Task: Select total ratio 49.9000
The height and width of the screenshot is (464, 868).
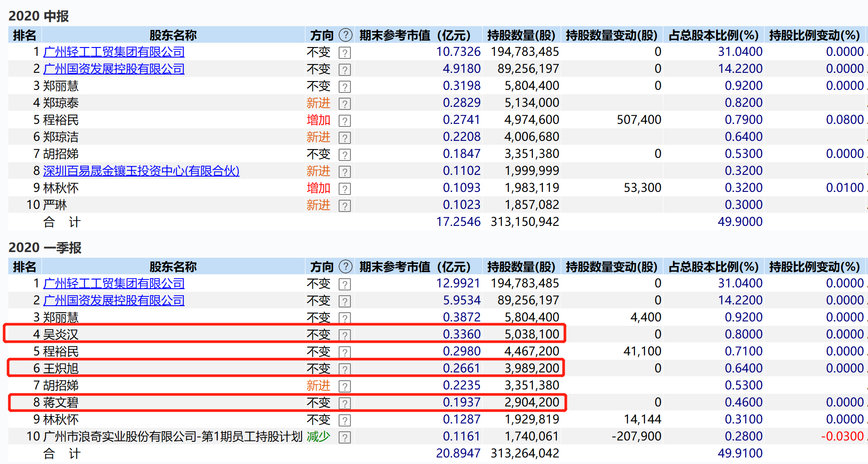Action: tap(740, 222)
